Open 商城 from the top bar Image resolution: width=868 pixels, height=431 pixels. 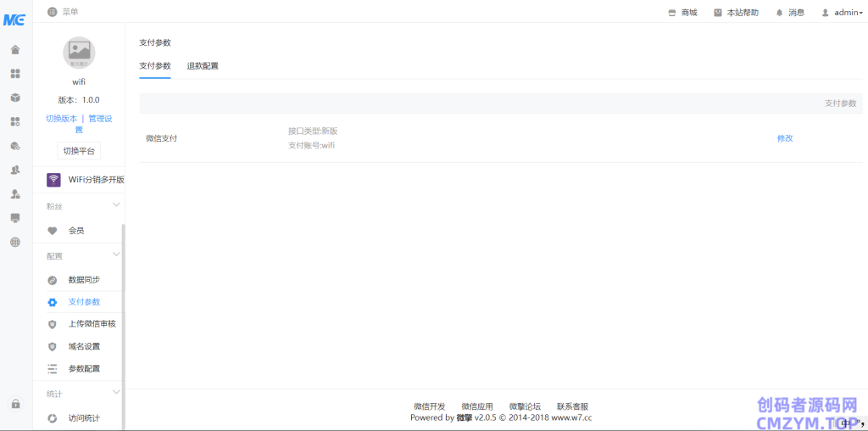click(x=682, y=13)
